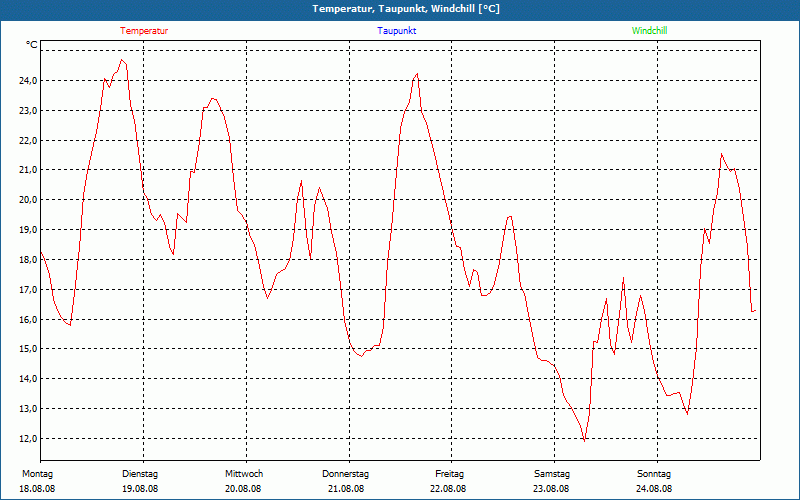Select the 13,0 y-axis value
Viewport: 800px width, 500px height.
point(28,409)
